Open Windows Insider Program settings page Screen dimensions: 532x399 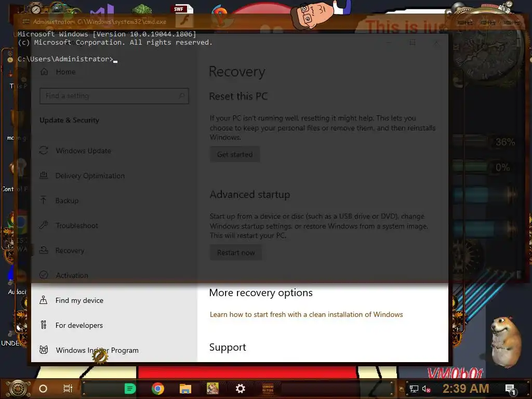click(97, 350)
